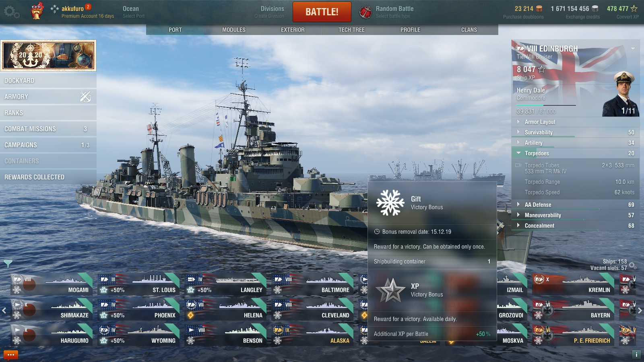Image resolution: width=644 pixels, height=362 pixels.
Task: Open the settings gear menu
Action: (x=11, y=12)
